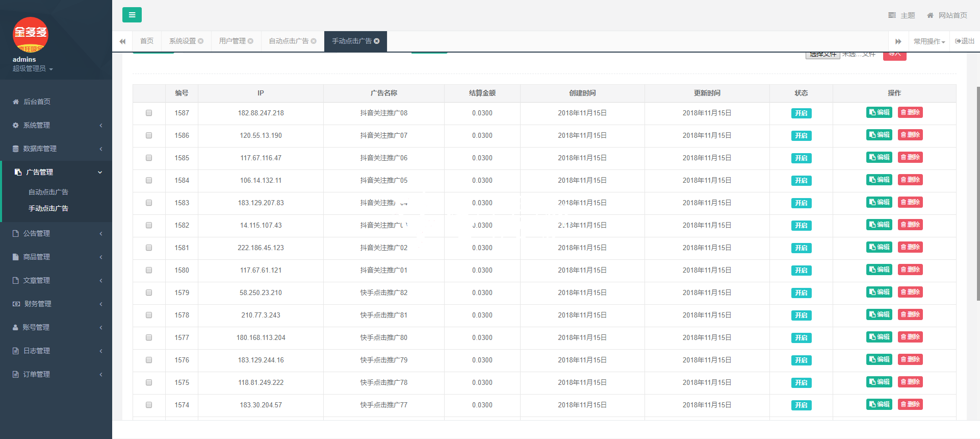Delete ad row 1585
The width and height of the screenshot is (980, 439).
click(x=910, y=157)
